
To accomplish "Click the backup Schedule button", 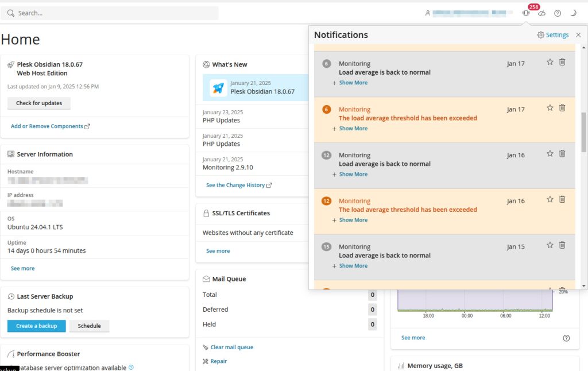I will click(89, 326).
